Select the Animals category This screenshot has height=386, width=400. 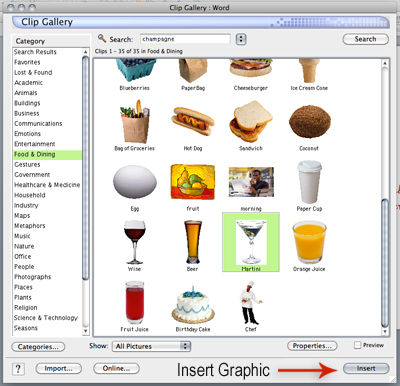(26, 93)
